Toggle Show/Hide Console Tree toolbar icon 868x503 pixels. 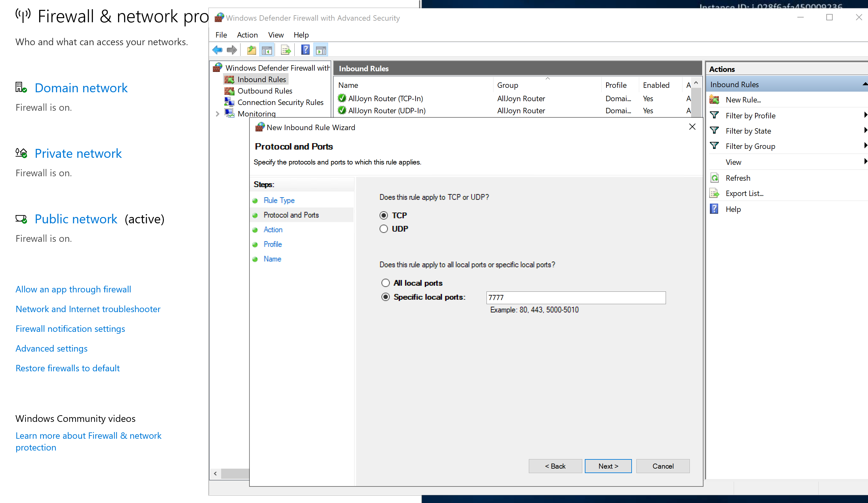click(267, 50)
